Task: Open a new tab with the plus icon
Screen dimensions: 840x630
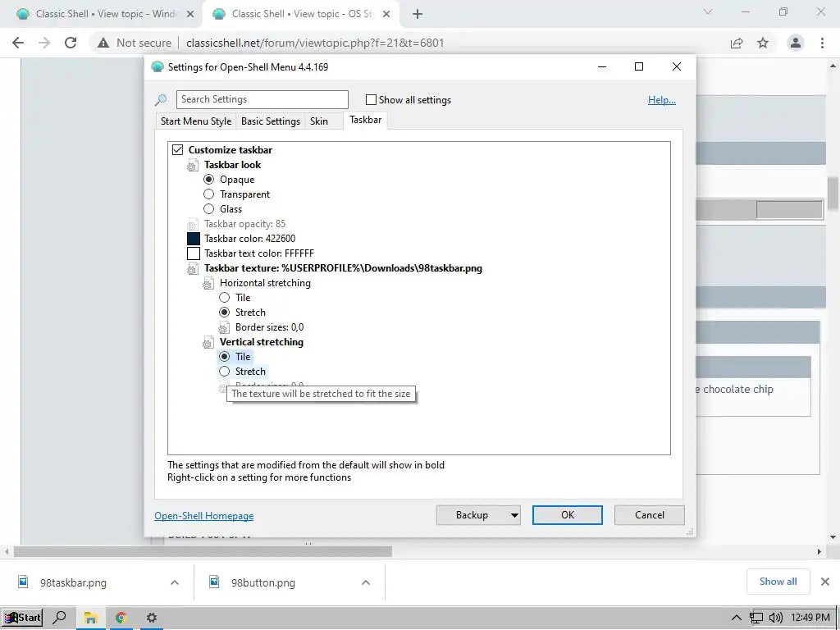Action: (x=418, y=14)
